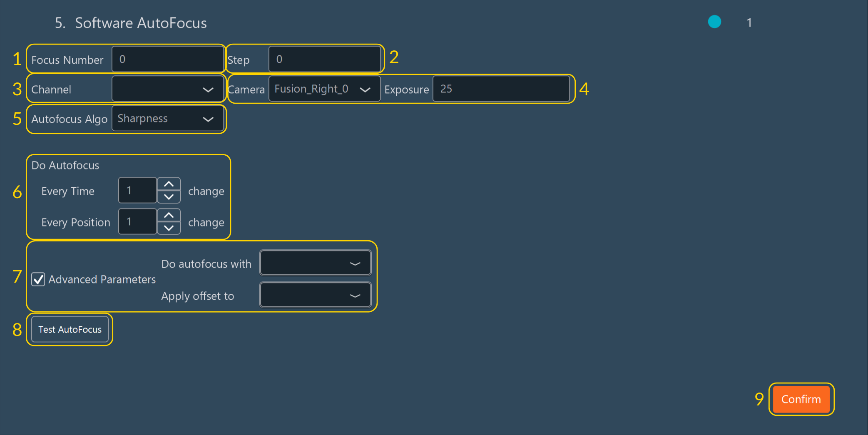Increase the Every Time change value
The width and height of the screenshot is (868, 435).
169,184
